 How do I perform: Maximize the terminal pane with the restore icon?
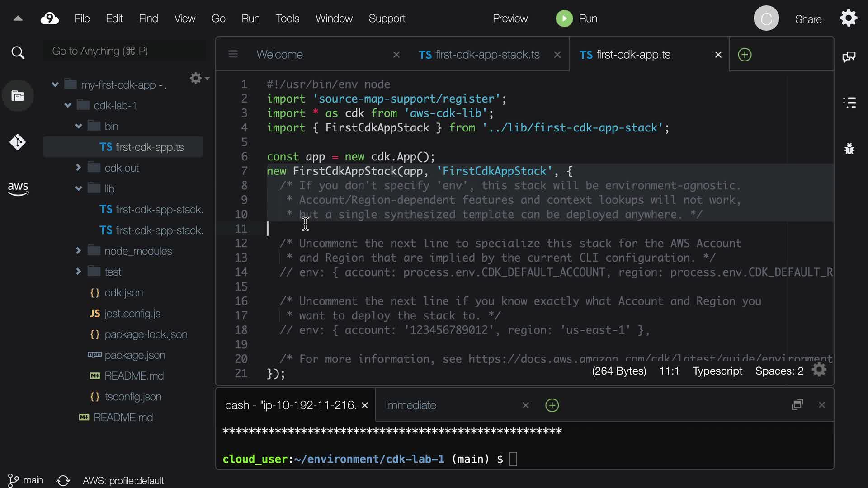click(797, 405)
